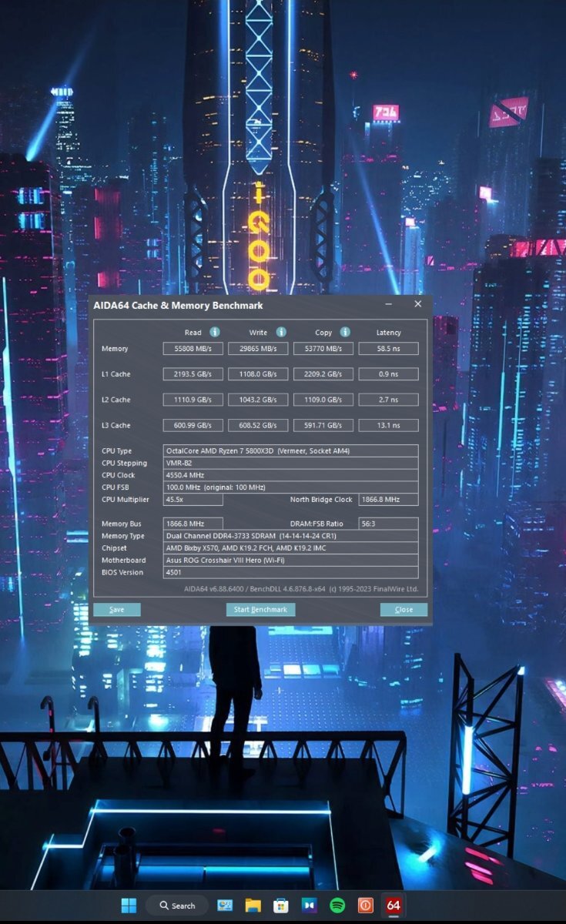Click the CPU Clock value 4550.4 MHz
Viewport: 566px width, 924px height.
[291, 475]
